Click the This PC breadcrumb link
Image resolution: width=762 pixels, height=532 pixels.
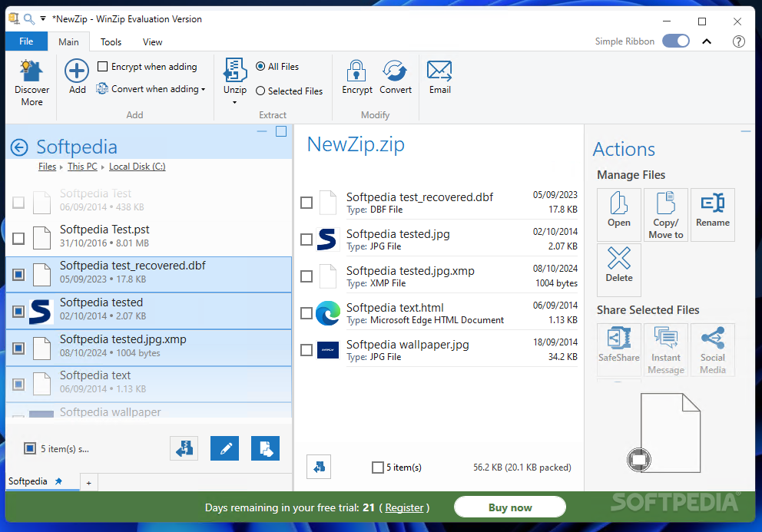point(82,167)
